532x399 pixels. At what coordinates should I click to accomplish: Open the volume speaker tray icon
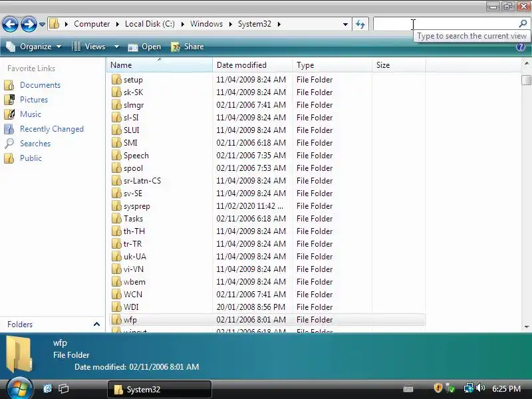pos(480,388)
